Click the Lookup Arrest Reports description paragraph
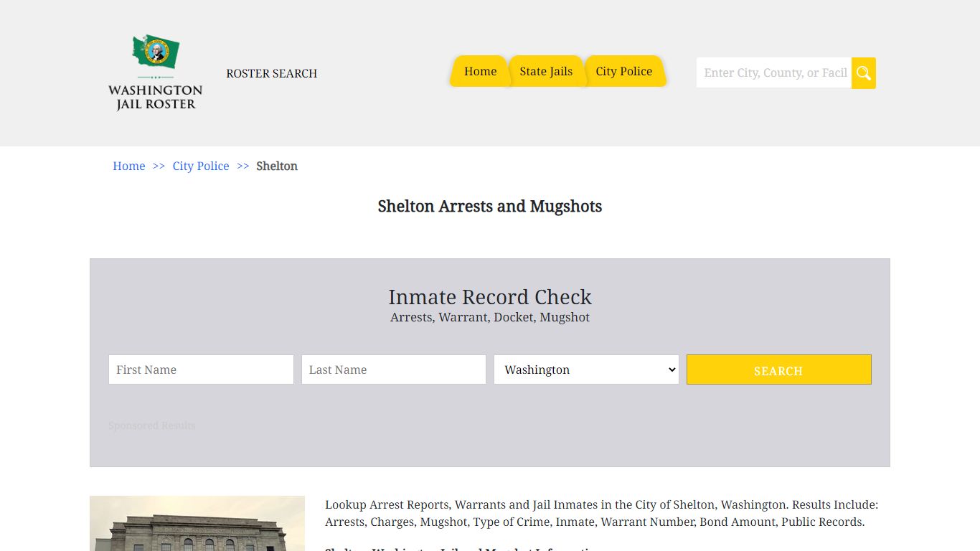Viewport: 980px width, 551px height. tap(602, 513)
